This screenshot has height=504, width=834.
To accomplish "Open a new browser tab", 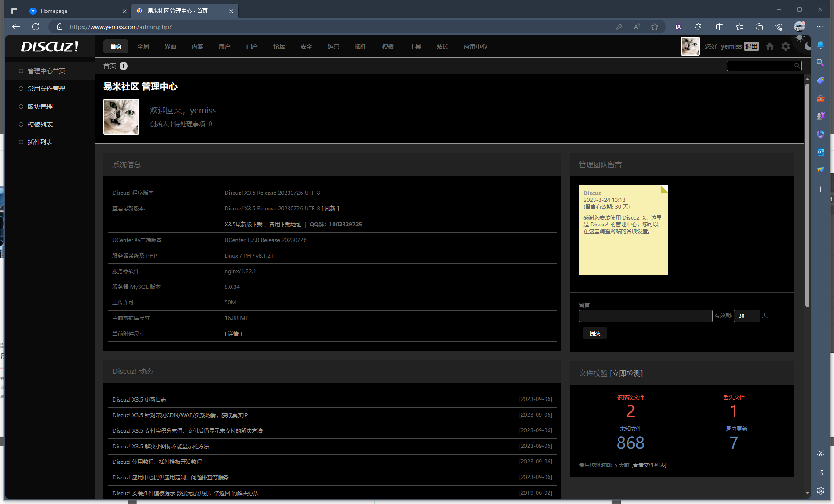I will click(x=246, y=11).
